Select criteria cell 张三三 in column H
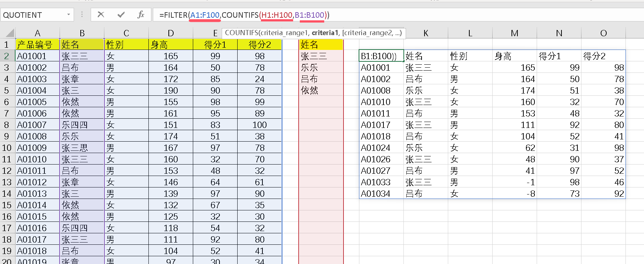The width and height of the screenshot is (644, 264). pos(321,56)
